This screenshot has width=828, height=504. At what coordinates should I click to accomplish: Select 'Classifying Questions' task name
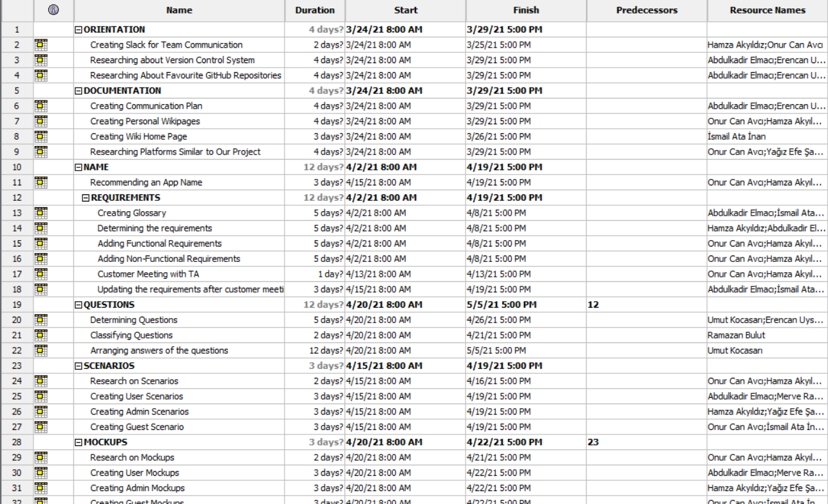point(131,335)
